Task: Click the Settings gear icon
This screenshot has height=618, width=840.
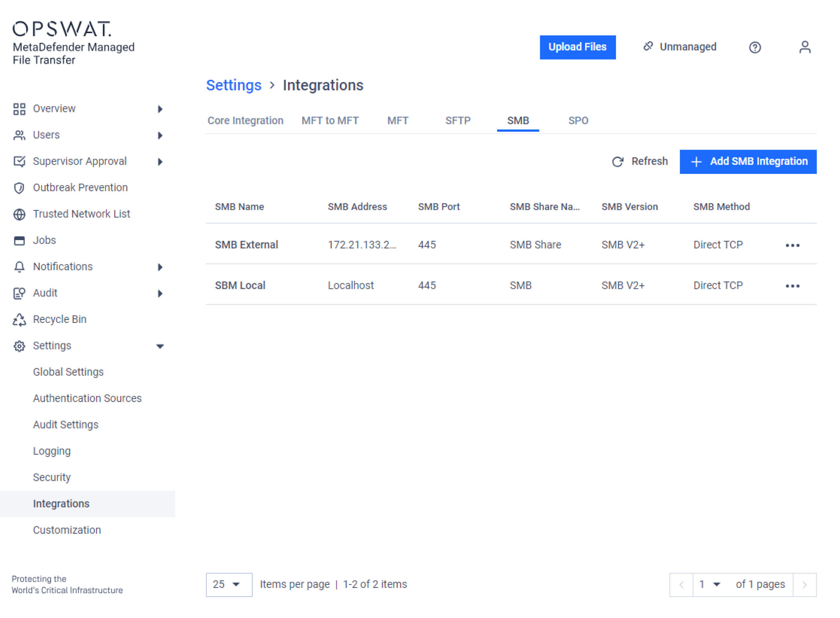Action: [x=19, y=346]
